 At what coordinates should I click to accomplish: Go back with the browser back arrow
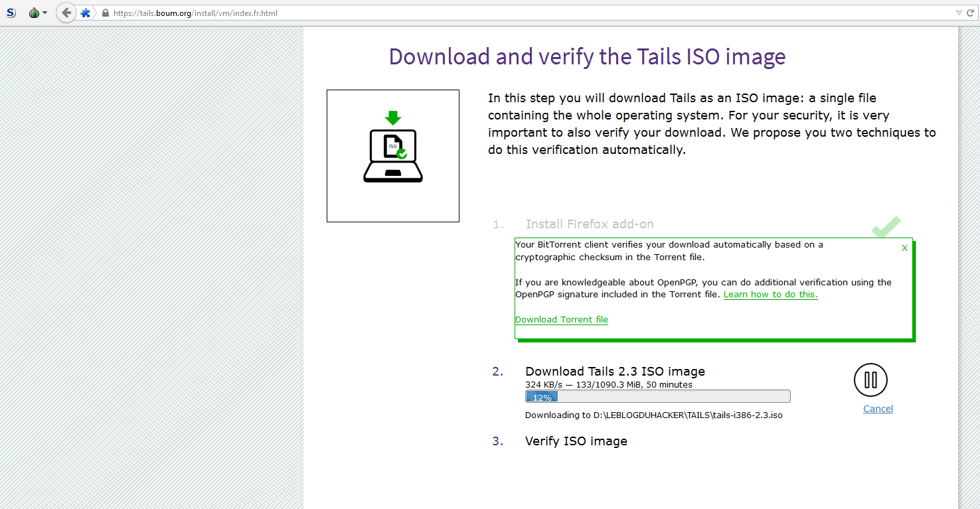(x=66, y=13)
